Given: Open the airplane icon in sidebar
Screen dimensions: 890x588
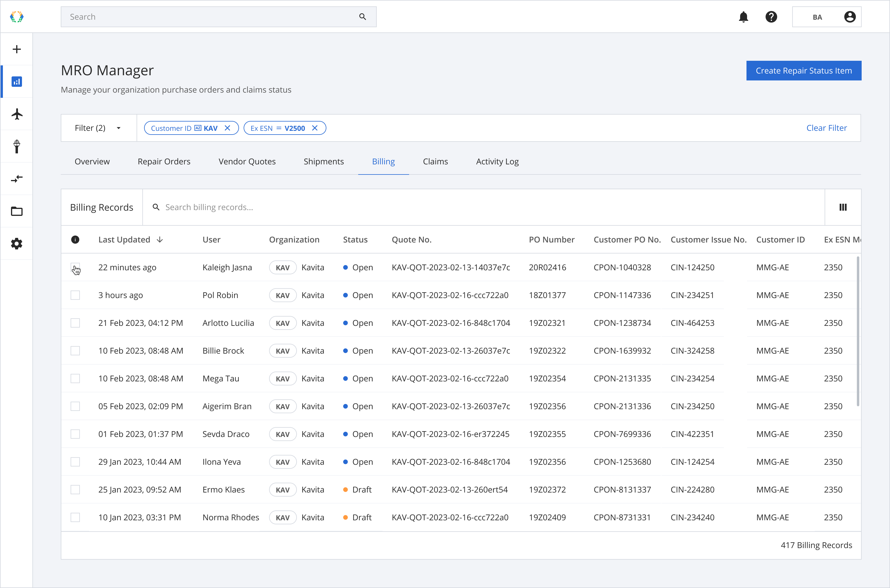Looking at the screenshot, I should pyautogui.click(x=16, y=114).
